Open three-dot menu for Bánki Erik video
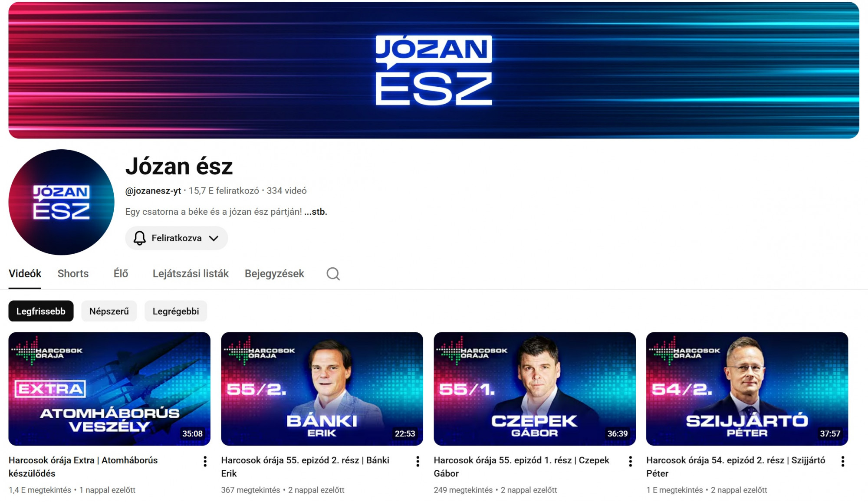The width and height of the screenshot is (868, 502). [418, 462]
